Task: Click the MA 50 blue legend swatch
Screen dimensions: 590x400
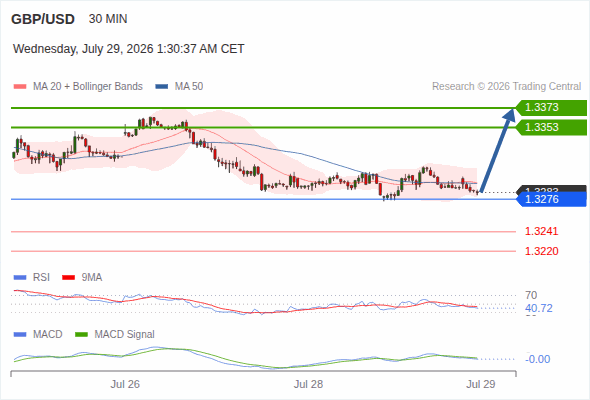Action: (x=162, y=87)
